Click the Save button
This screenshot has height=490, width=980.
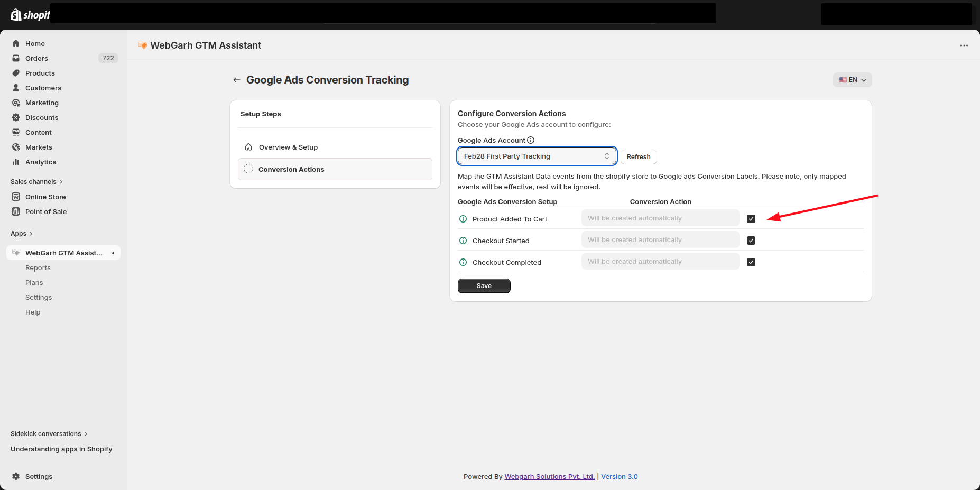pyautogui.click(x=484, y=286)
